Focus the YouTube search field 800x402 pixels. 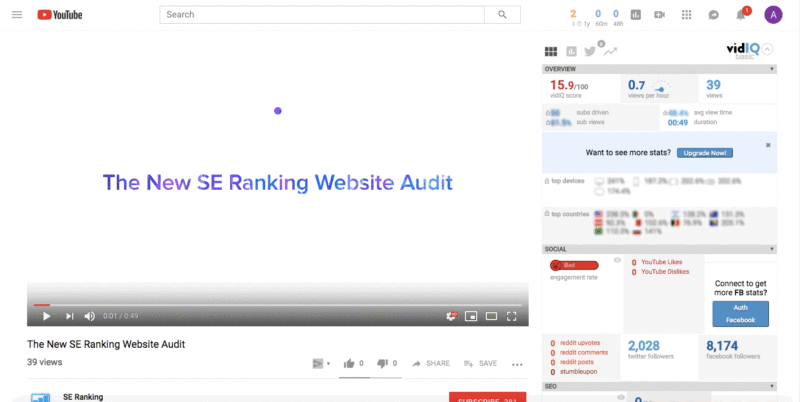coord(322,15)
